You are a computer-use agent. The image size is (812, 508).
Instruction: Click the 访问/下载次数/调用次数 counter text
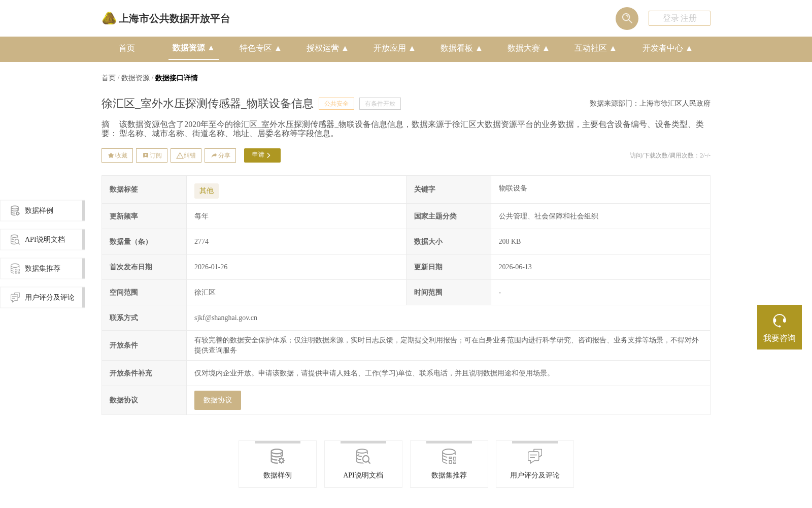pyautogui.click(x=670, y=155)
